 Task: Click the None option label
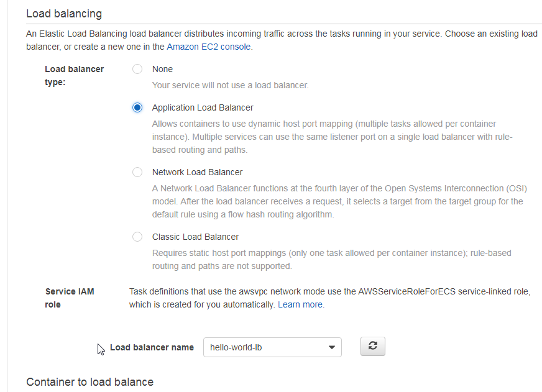coord(162,69)
